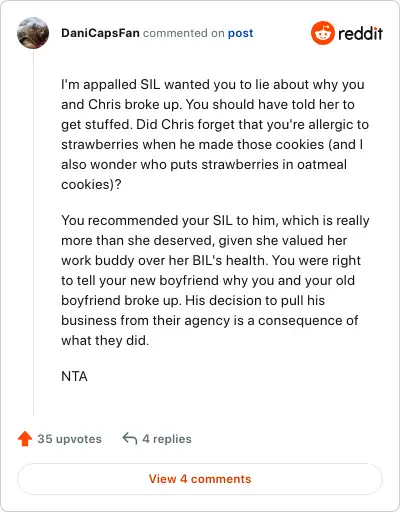Click the line starting "get stuffed"
The width and height of the screenshot is (400, 512).
click(x=215, y=124)
